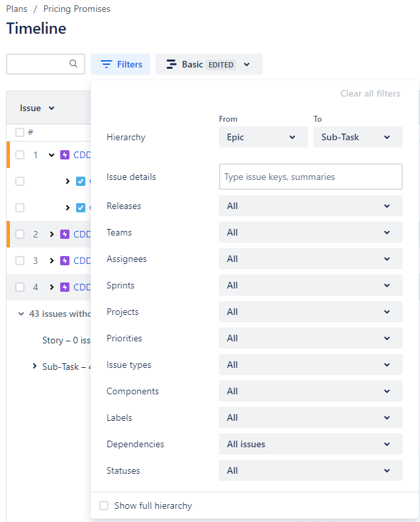Click the Issue details text field
The height and width of the screenshot is (522, 420).
[310, 177]
